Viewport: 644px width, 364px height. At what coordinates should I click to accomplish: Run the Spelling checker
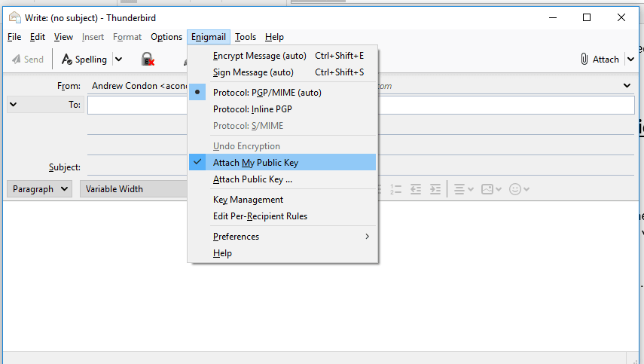pos(84,60)
